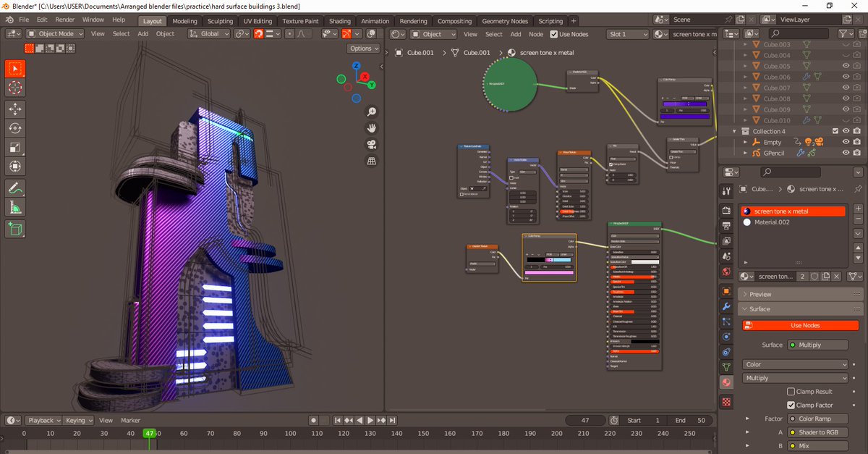Image resolution: width=868 pixels, height=454 pixels.
Task: Open the Render properties tab
Action: 726,211
